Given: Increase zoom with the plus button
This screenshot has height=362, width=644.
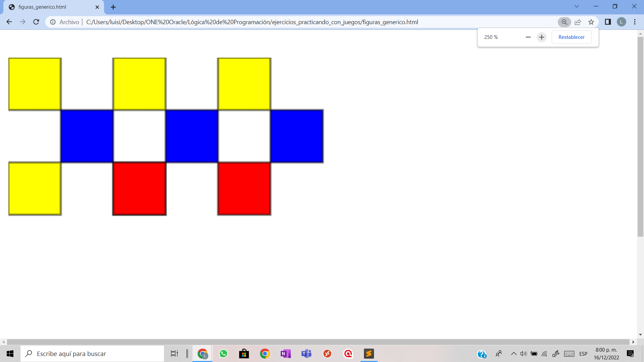Looking at the screenshot, I should click(x=542, y=37).
